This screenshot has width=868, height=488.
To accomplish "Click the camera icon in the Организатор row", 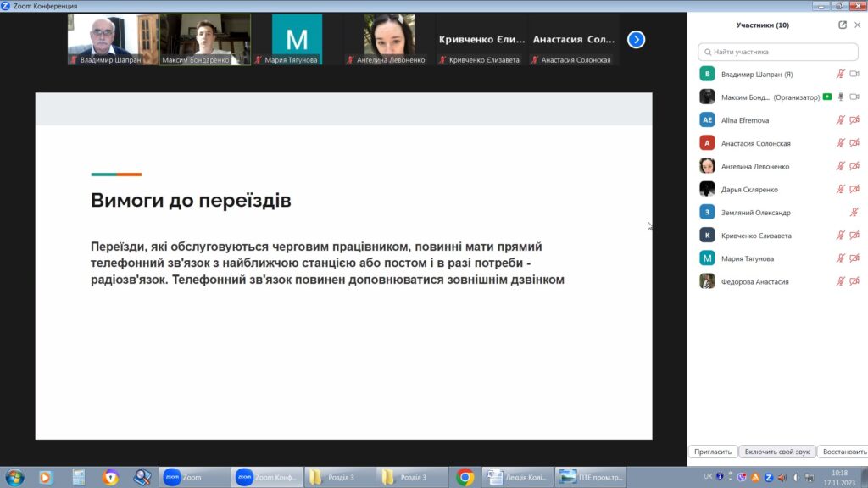I will [x=854, y=97].
